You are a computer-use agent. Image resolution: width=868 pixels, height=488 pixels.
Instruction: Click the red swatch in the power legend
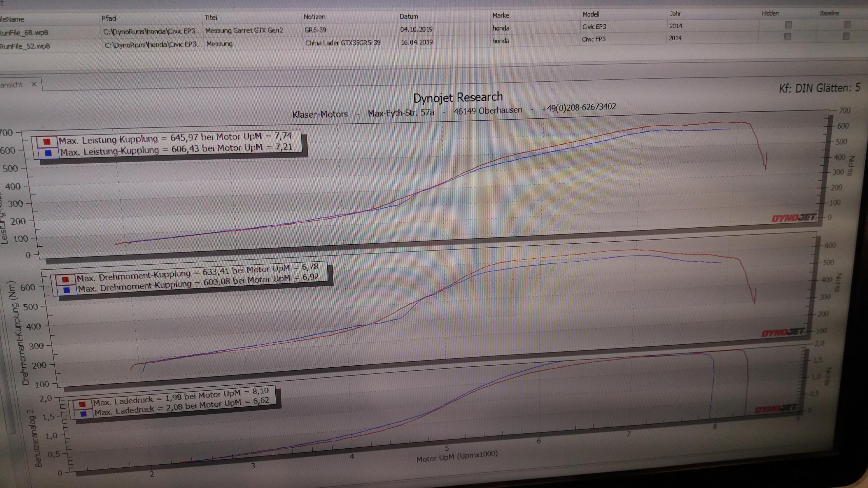tap(47, 142)
